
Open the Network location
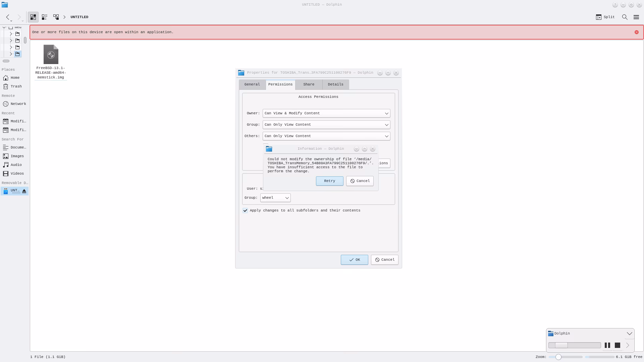click(15, 104)
